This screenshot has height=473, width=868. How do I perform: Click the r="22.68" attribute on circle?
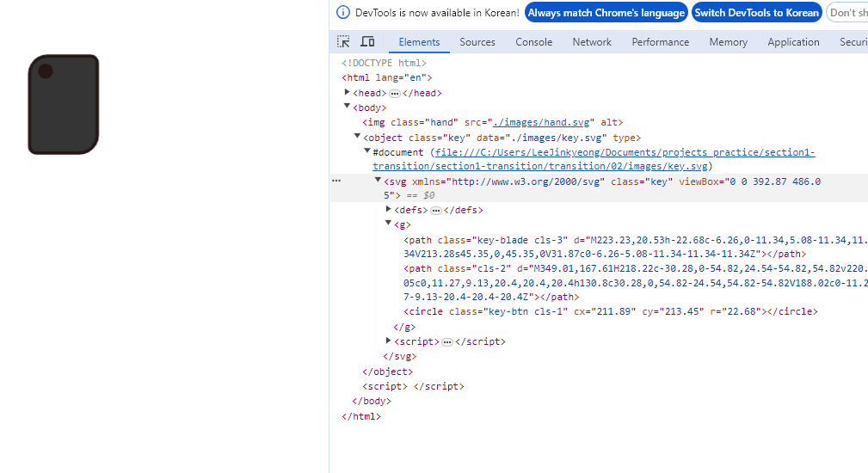click(736, 311)
